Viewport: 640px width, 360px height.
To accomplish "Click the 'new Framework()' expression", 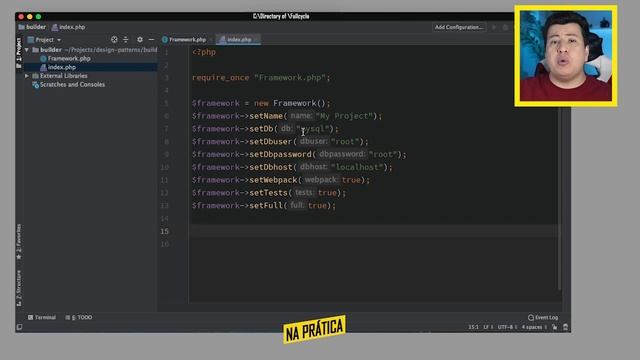I will pyautogui.click(x=290, y=103).
